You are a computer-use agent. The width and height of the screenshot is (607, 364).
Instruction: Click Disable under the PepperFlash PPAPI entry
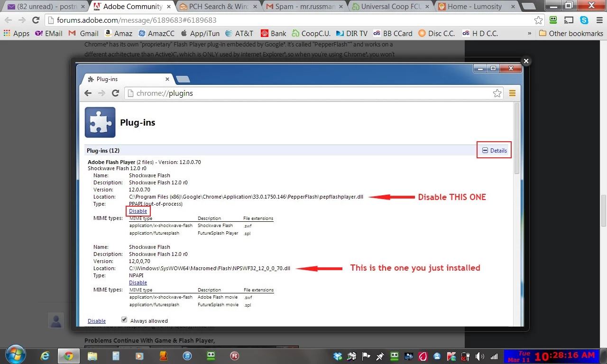click(138, 211)
